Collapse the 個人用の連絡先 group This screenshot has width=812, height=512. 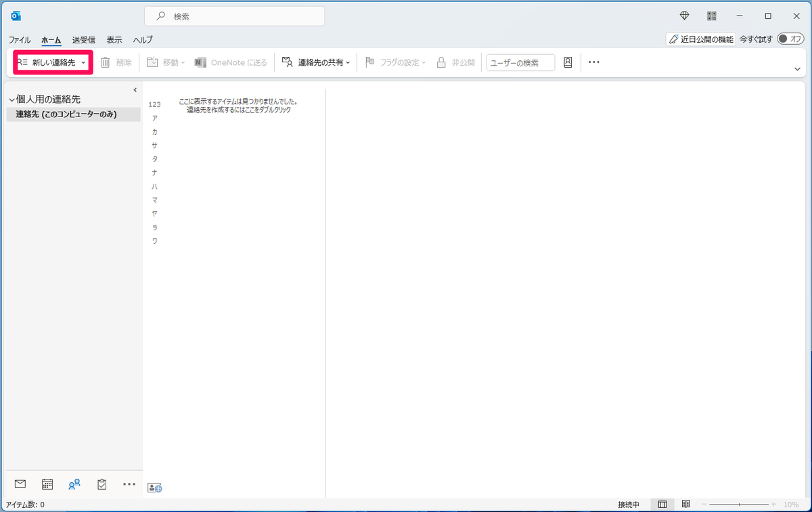point(12,100)
